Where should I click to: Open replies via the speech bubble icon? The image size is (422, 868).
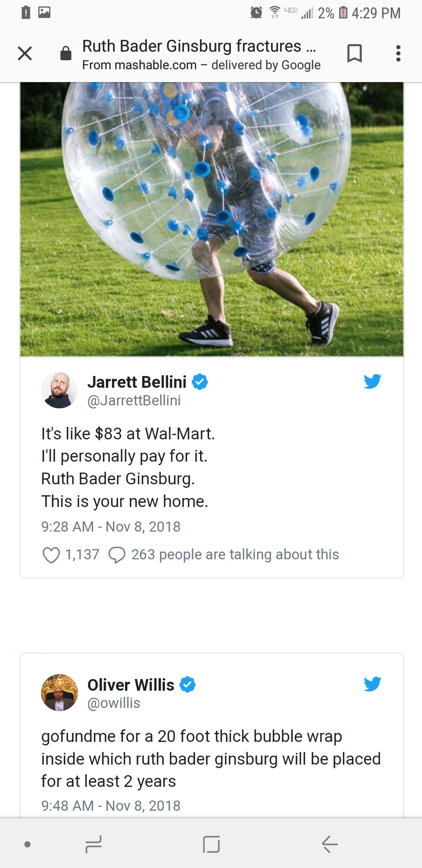tap(117, 555)
